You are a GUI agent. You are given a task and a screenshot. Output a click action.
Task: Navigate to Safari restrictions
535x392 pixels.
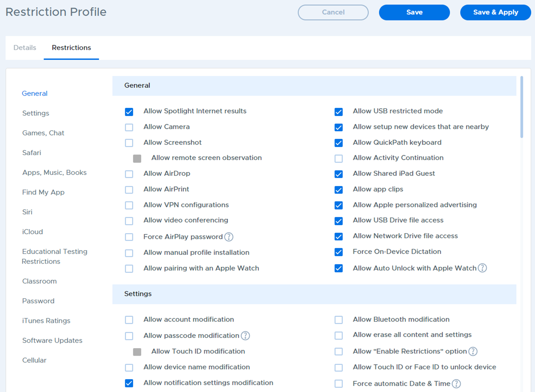[x=32, y=153]
